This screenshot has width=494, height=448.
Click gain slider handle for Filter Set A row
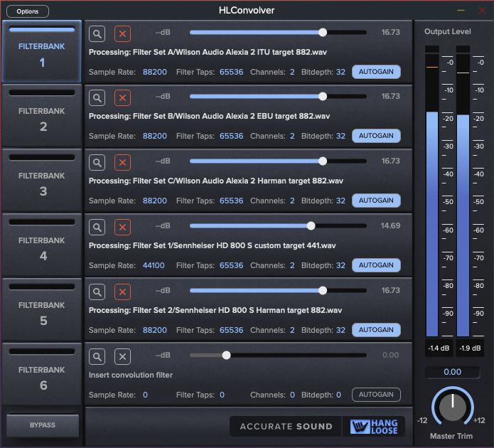pos(323,32)
